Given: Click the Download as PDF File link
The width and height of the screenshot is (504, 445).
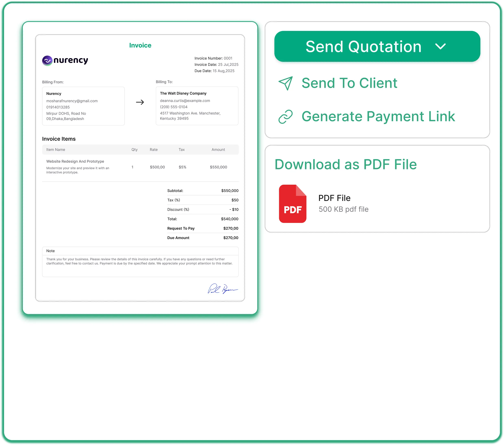Looking at the screenshot, I should click(x=346, y=164).
